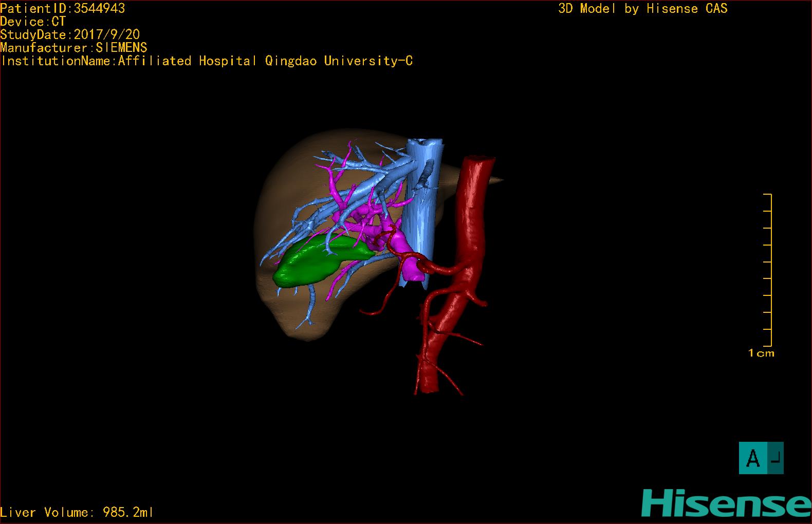The height and width of the screenshot is (524, 812).
Task: Click the InstitutionName Affiliated Hospital Qingdao University text
Action: coord(207,61)
